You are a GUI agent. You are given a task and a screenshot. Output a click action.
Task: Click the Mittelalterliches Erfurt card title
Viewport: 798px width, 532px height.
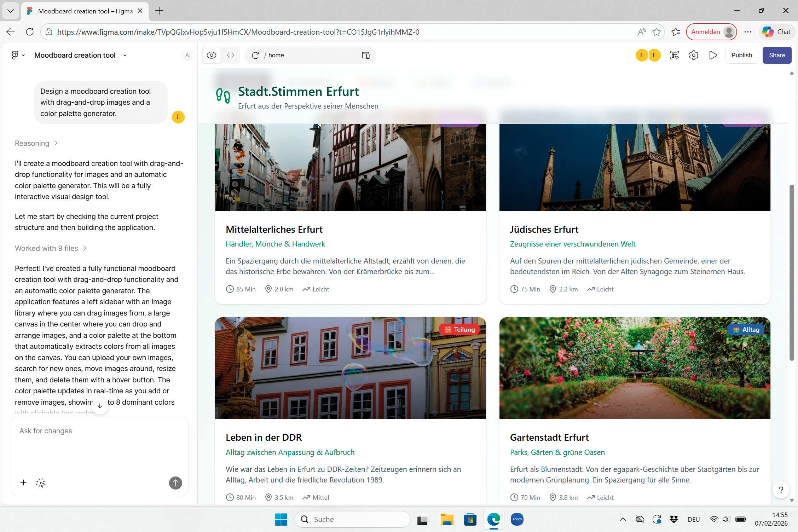click(274, 229)
